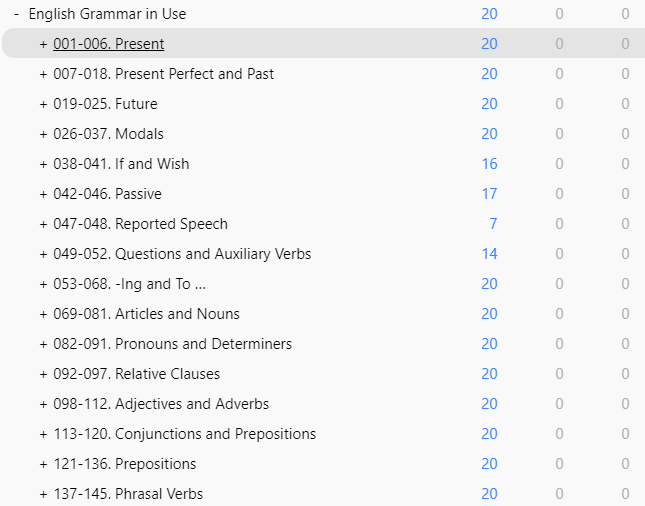The width and height of the screenshot is (645, 506).
Task: Select the 049-052. Questions and Auxiliary Verbs deck
Action: point(182,254)
